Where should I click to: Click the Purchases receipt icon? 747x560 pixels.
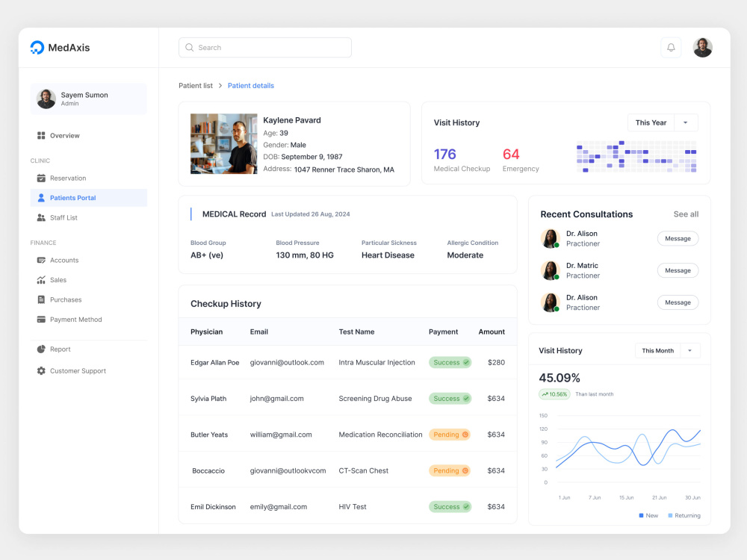[41, 299]
